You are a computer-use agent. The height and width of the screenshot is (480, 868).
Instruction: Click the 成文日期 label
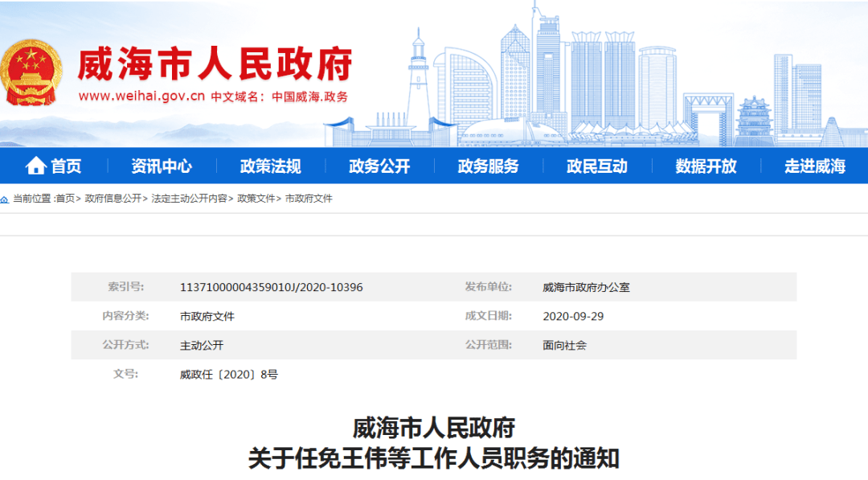tap(489, 315)
